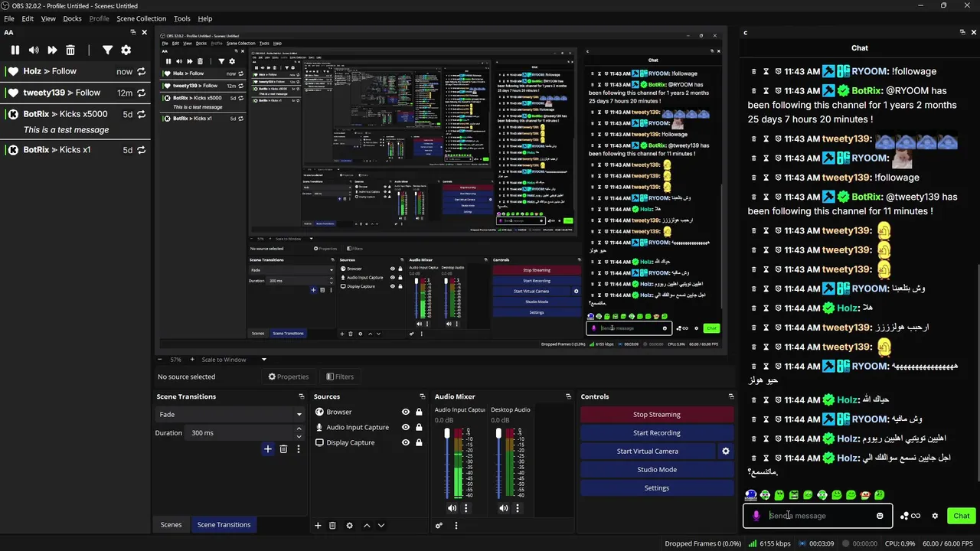
Task: Click the source Filters button
Action: point(340,377)
